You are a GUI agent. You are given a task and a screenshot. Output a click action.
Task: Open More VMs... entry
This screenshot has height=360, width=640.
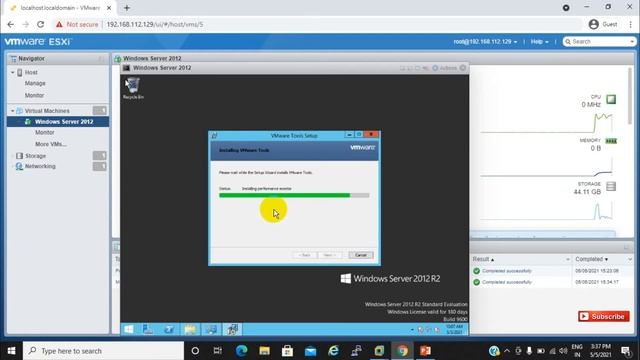(51, 144)
